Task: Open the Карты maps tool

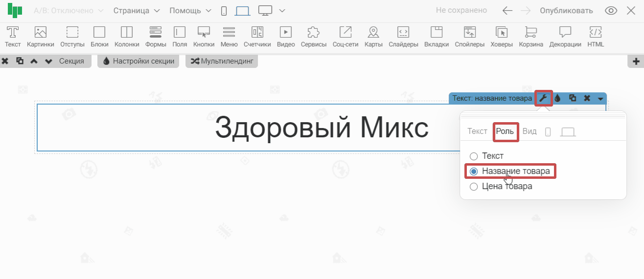Action: [373, 33]
